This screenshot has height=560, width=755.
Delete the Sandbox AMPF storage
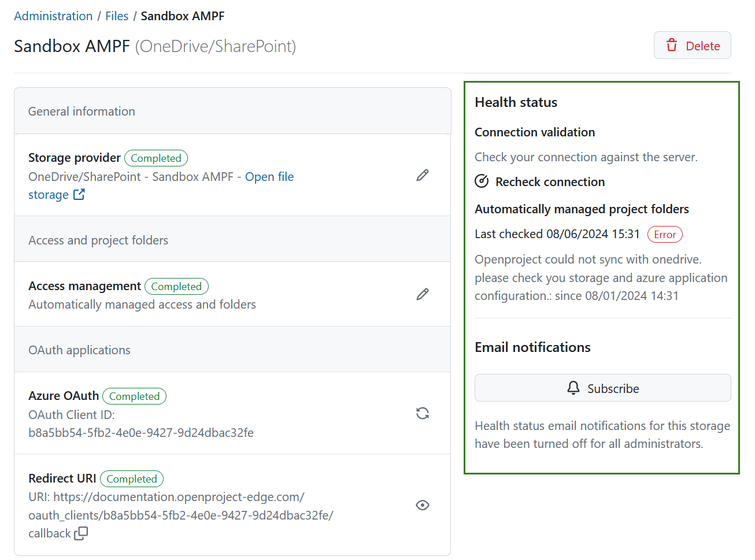[692, 46]
